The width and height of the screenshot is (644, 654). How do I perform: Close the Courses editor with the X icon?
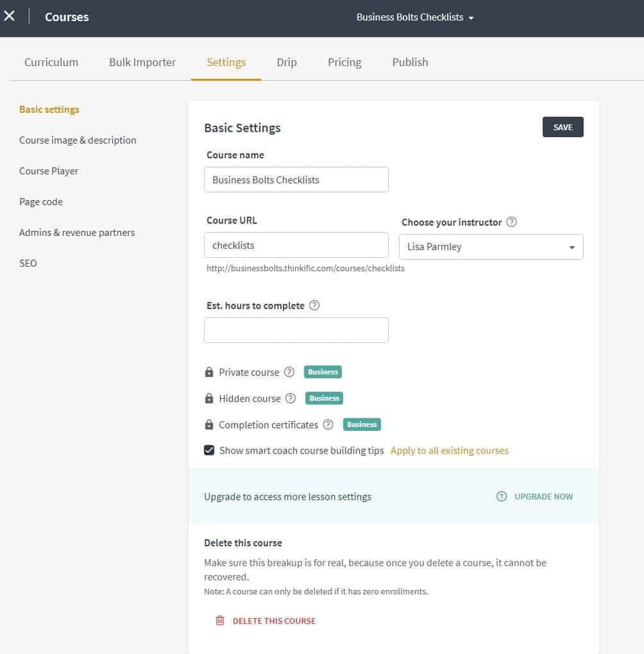[9, 16]
